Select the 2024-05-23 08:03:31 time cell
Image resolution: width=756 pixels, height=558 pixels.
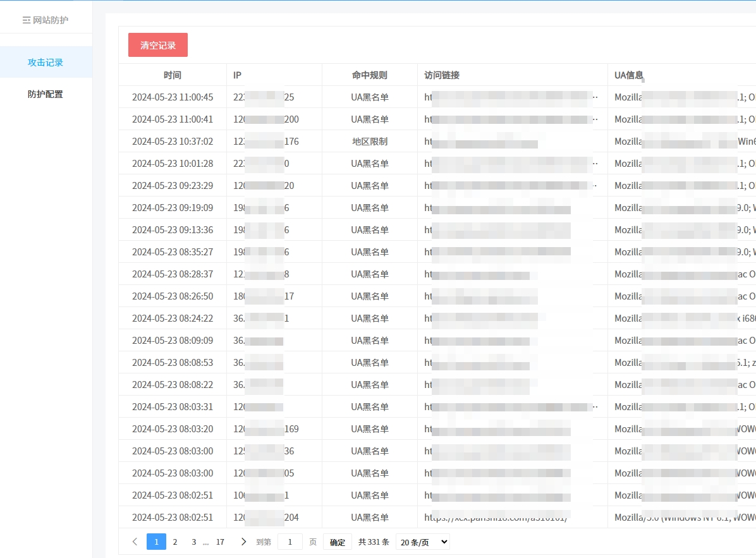(173, 407)
